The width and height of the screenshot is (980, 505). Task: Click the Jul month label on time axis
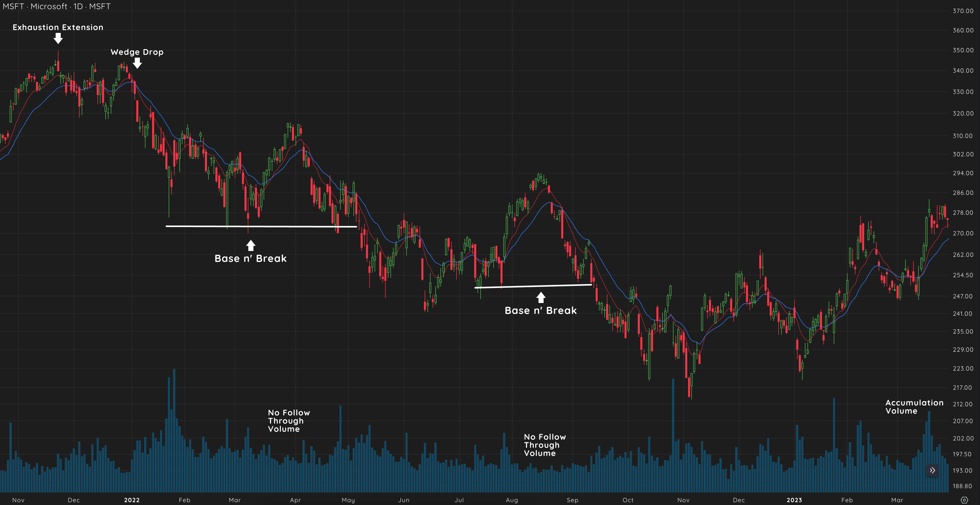click(x=459, y=500)
